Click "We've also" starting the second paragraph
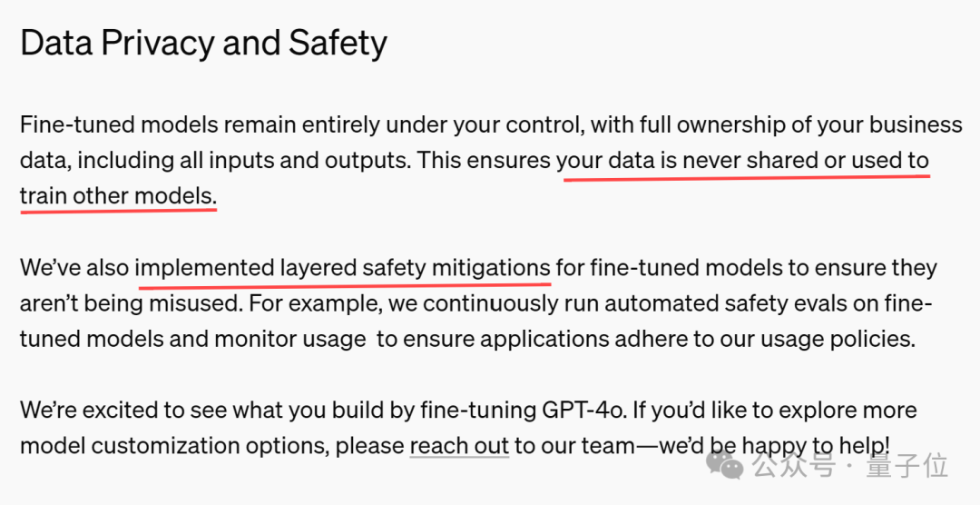This screenshot has width=980, height=505. [x=73, y=268]
